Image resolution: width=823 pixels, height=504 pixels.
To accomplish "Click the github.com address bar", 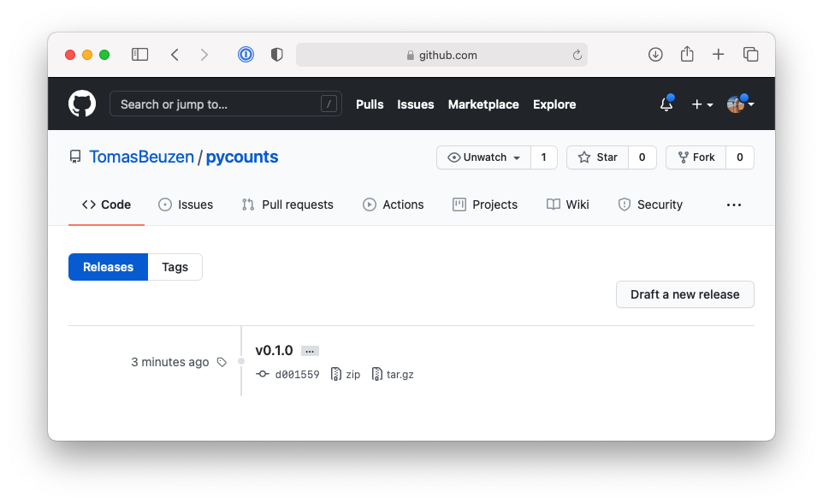I will [x=441, y=55].
